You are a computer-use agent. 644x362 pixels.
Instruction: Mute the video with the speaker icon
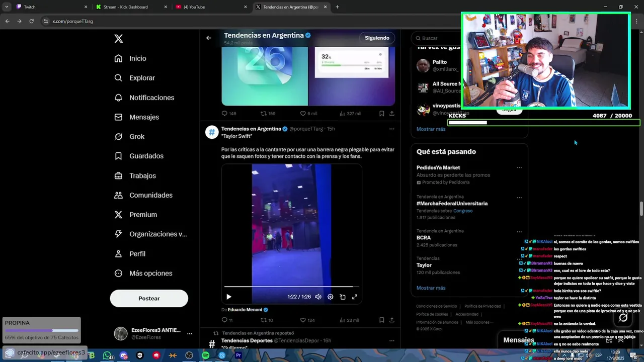(x=318, y=297)
